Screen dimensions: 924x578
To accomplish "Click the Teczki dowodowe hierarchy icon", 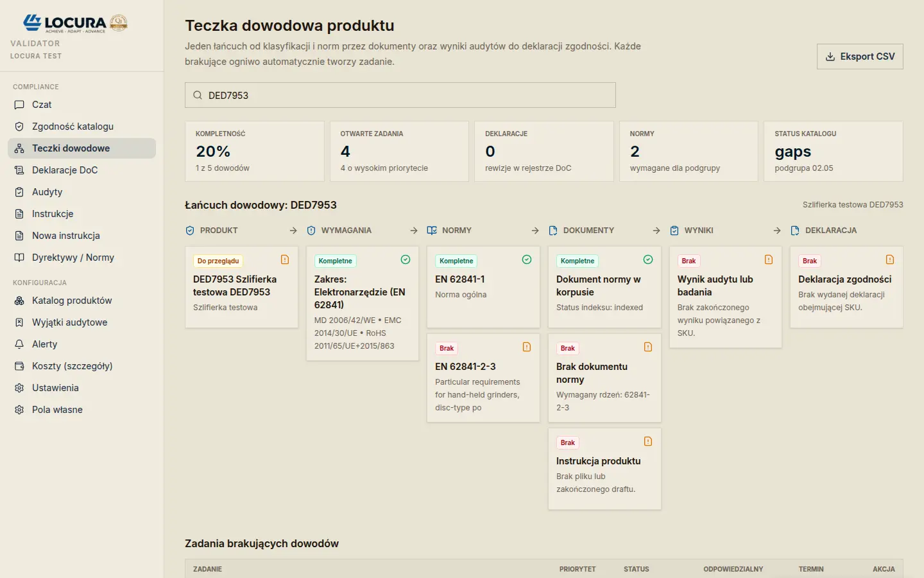I will (x=19, y=148).
